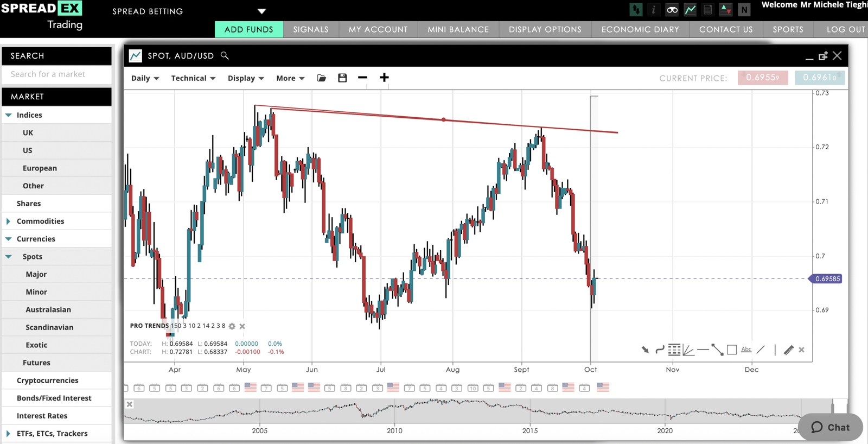The height and width of the screenshot is (444, 868).
Task: Click the Add Funds button
Action: point(249,29)
